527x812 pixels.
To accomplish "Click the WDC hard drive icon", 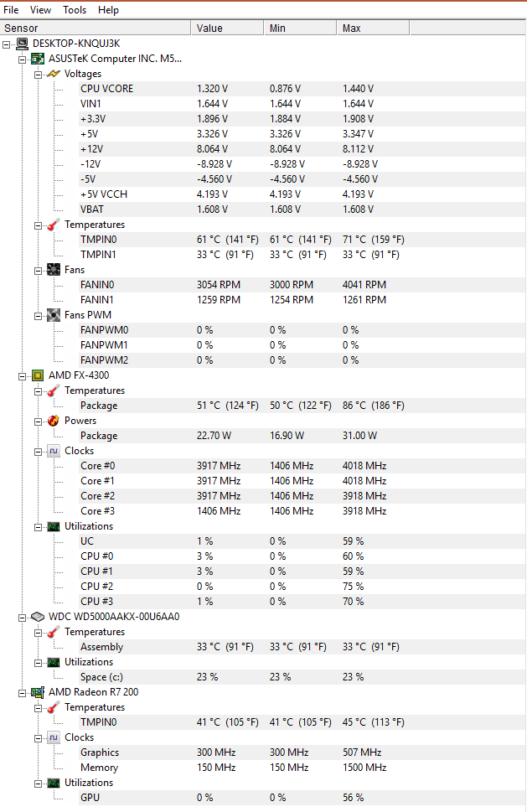I will tap(38, 617).
